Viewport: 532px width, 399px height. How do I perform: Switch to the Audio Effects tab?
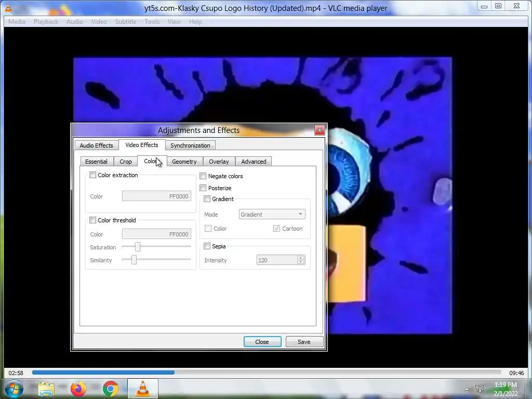tap(96, 145)
